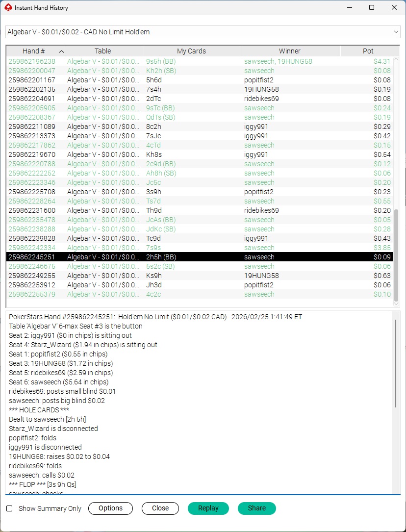Select hand 259862246675

(x=200, y=266)
